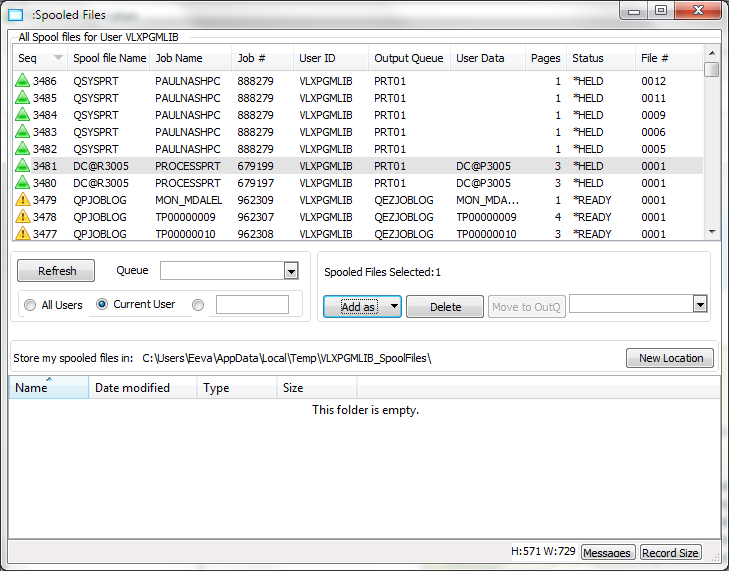Viewport: 729px width, 571px height.
Task: Click the Spooled Files window title icon
Action: coord(15,15)
